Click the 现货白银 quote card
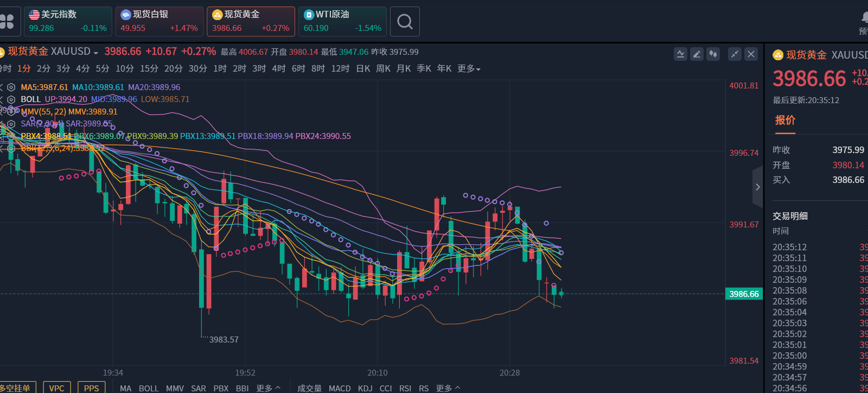868x393 pixels. pyautogui.click(x=159, y=22)
